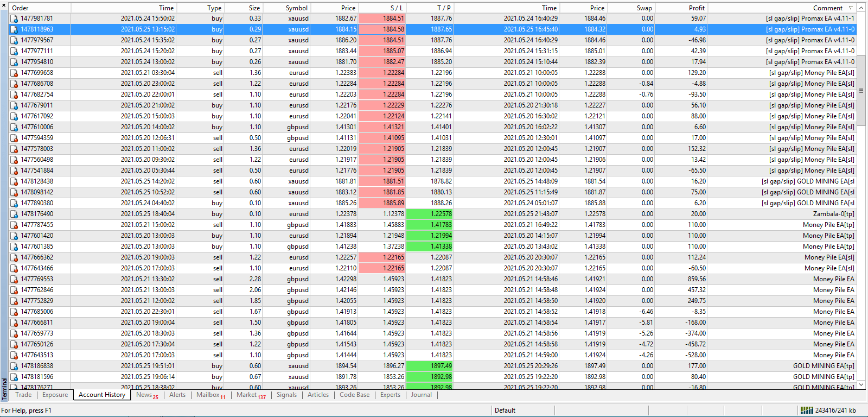Click the order icon for ticket 1478176490
Viewport: 868px width, 417px height.
tap(14, 214)
